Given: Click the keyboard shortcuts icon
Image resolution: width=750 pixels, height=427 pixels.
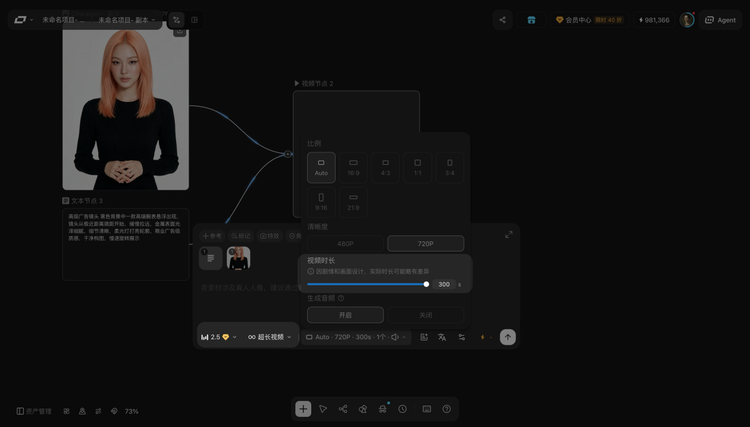Looking at the screenshot, I should click(427, 409).
